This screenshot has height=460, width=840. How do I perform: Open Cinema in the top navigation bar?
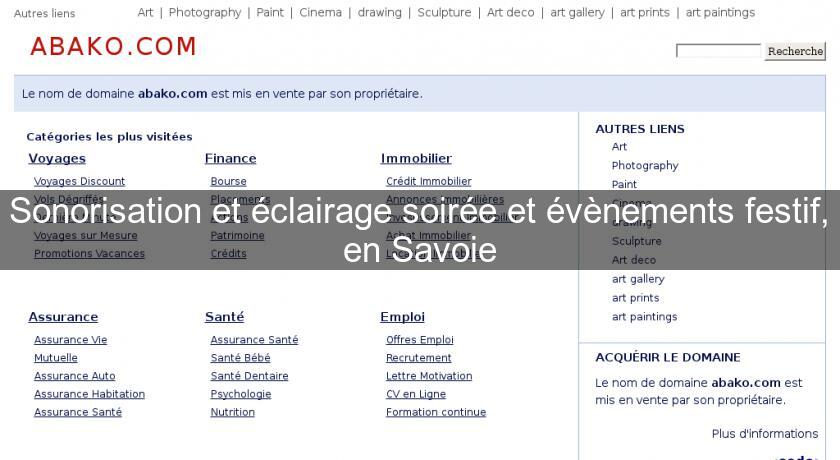320,12
